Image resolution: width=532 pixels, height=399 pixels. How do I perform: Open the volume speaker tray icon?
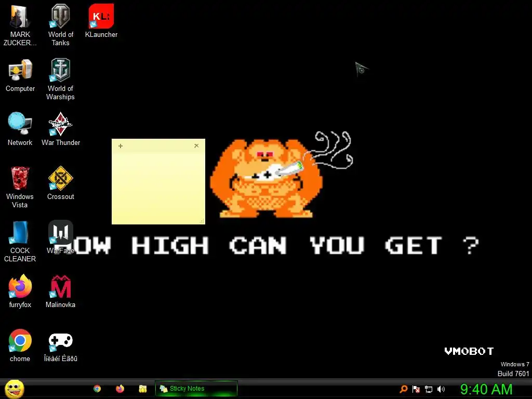click(441, 389)
